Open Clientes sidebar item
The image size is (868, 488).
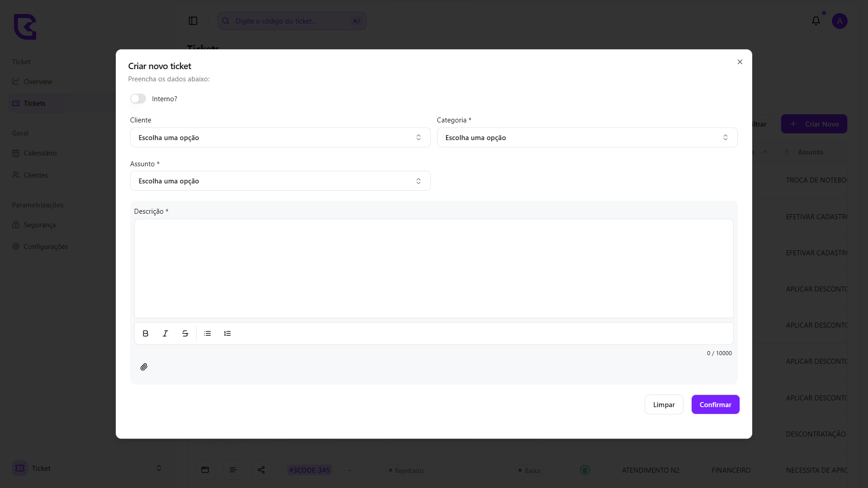(36, 175)
